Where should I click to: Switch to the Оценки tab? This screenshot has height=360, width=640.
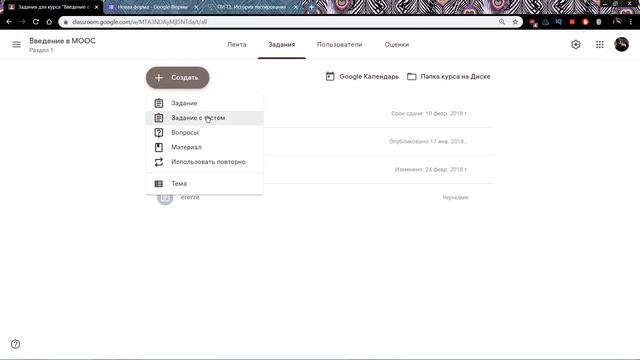tap(397, 44)
